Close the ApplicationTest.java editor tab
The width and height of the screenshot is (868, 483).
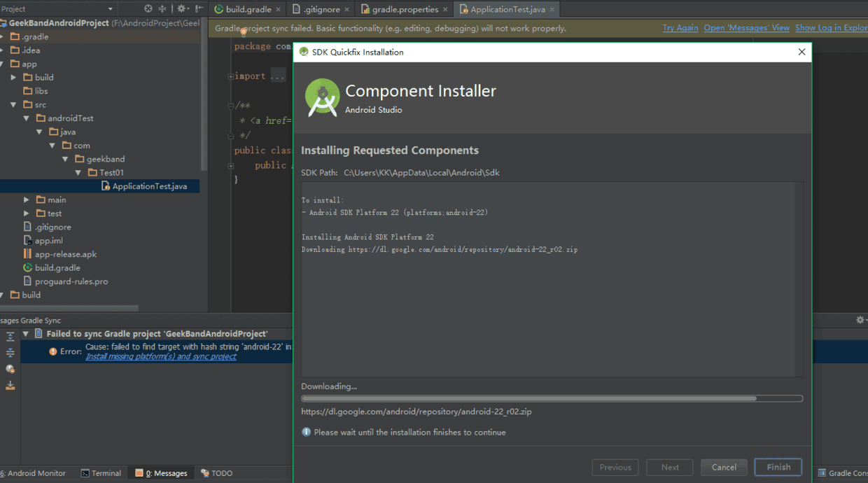[x=552, y=10]
